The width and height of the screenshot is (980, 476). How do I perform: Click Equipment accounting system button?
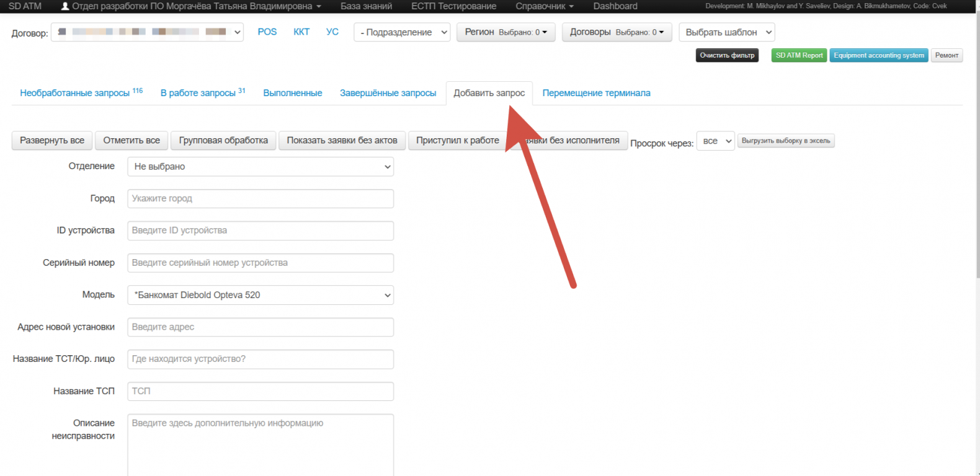click(878, 55)
